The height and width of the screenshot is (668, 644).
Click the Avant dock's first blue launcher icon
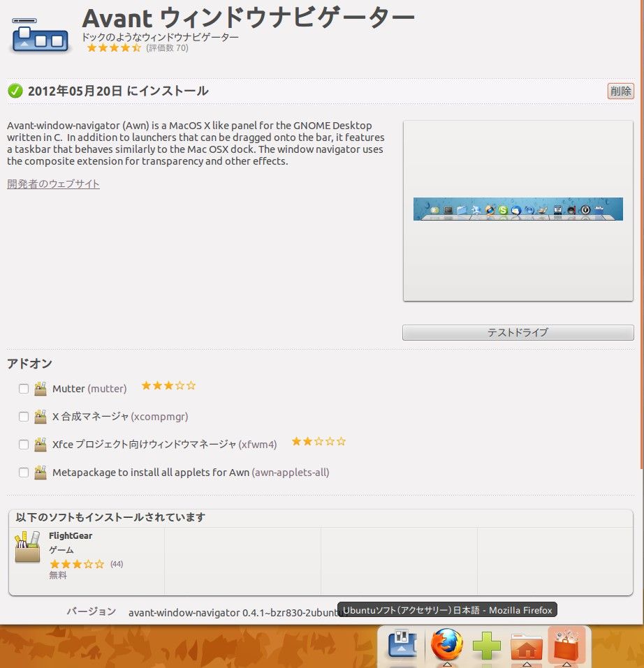(402, 644)
